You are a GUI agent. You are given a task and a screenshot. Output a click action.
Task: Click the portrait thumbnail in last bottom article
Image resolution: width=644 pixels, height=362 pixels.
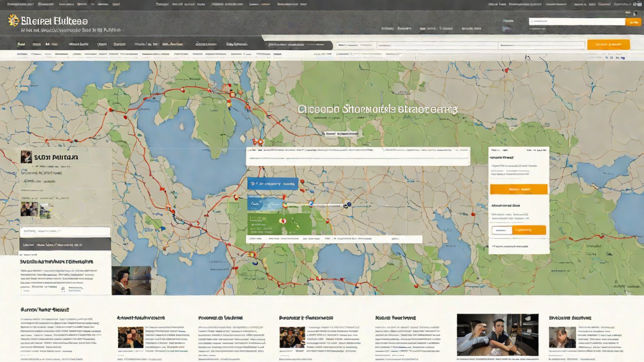click(x=562, y=337)
